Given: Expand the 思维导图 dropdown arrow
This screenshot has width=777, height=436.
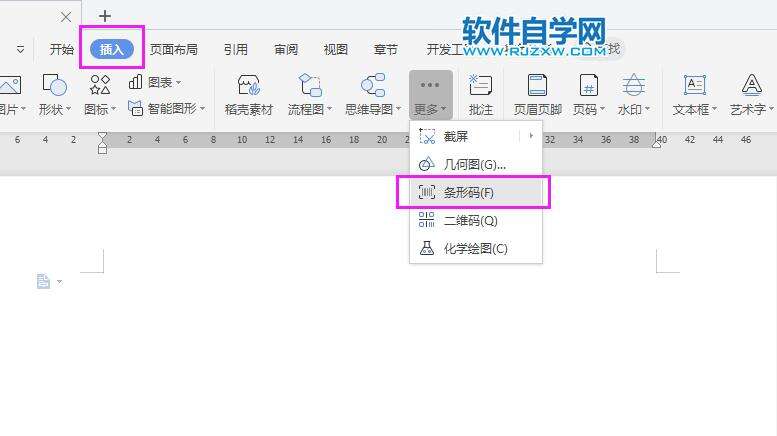Looking at the screenshot, I should click(x=398, y=109).
